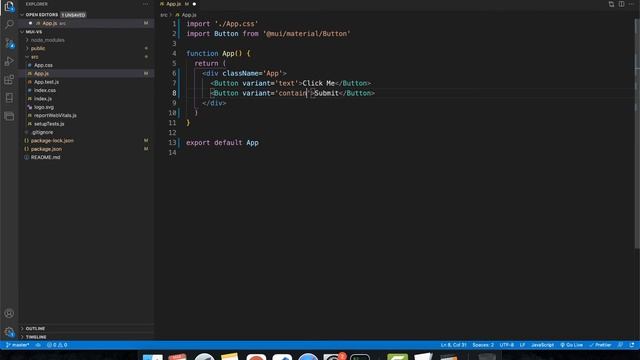Image resolution: width=640 pixels, height=360 pixels.
Task: Open errors and warnings count in status bar
Action: (57, 345)
